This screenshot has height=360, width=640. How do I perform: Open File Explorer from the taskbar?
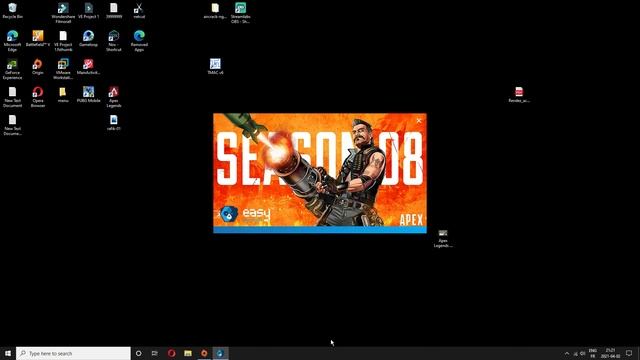(x=188, y=353)
